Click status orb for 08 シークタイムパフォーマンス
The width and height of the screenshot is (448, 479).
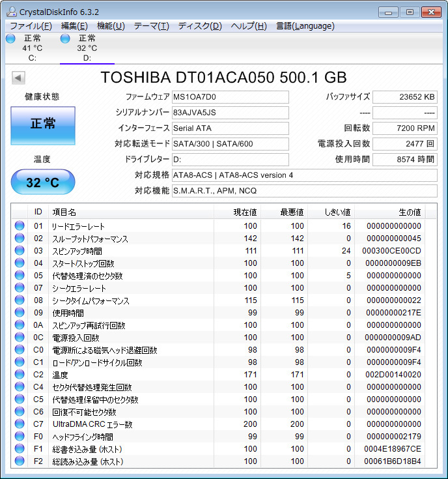tap(20, 300)
